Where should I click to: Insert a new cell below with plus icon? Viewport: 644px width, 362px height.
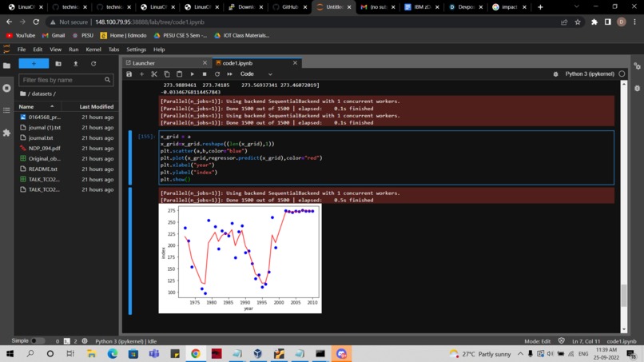tap(141, 74)
